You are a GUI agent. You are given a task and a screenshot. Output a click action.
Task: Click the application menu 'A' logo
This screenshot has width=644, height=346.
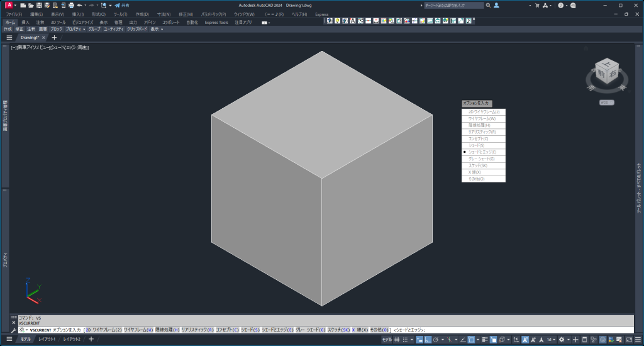[8, 5]
